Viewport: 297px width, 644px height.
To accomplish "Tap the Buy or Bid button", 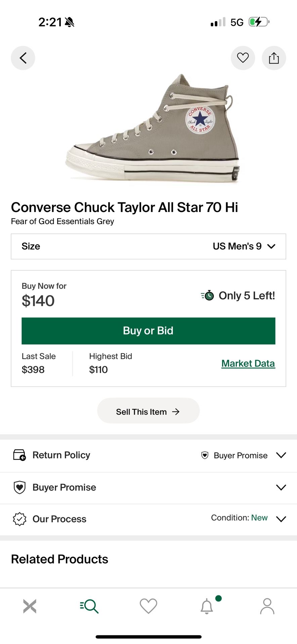I will [148, 331].
